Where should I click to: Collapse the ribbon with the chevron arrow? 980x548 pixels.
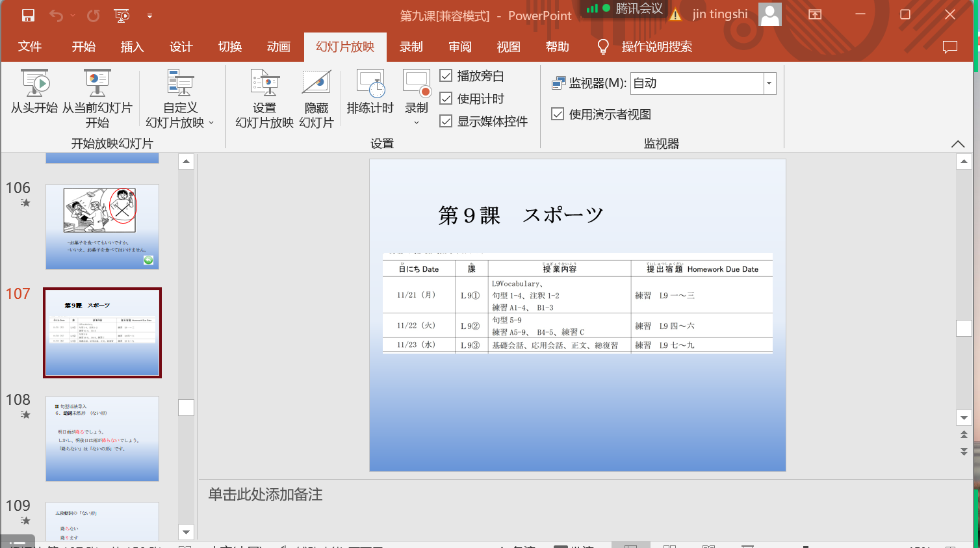[958, 144]
